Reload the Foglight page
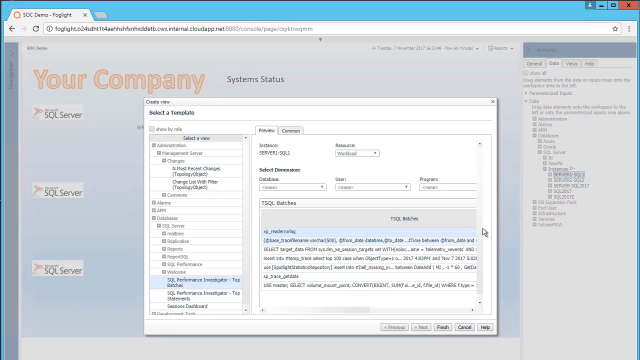The height and width of the screenshot is (360, 640). (x=36, y=29)
